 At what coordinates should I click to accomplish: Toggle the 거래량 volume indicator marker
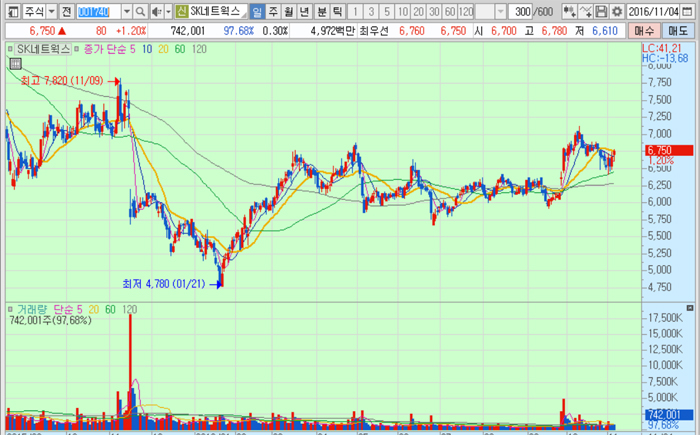coord(9,310)
